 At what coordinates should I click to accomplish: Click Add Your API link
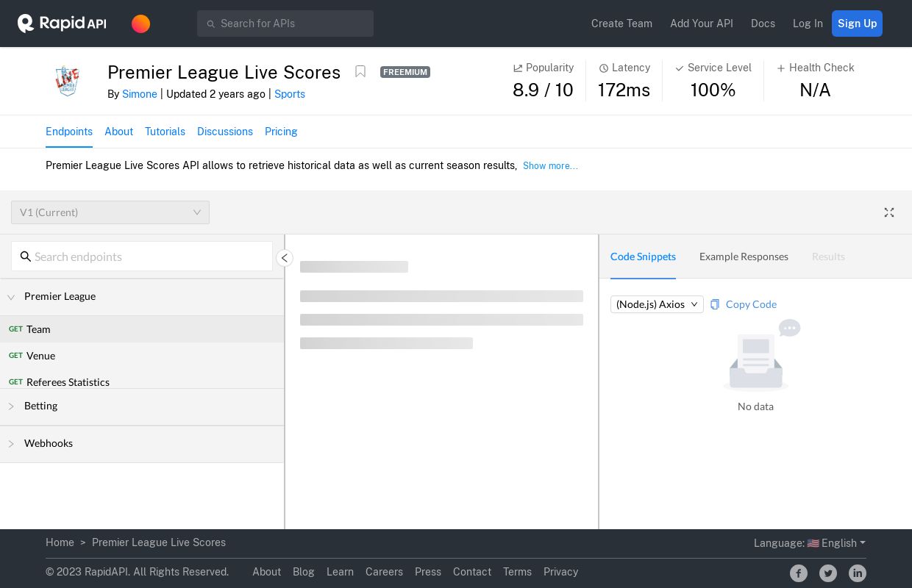point(702,24)
